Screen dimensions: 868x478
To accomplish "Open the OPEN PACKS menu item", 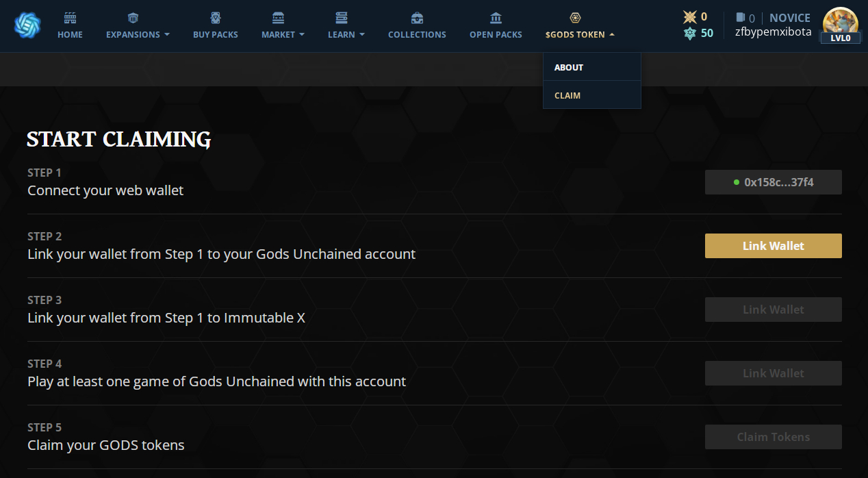I will [496, 34].
